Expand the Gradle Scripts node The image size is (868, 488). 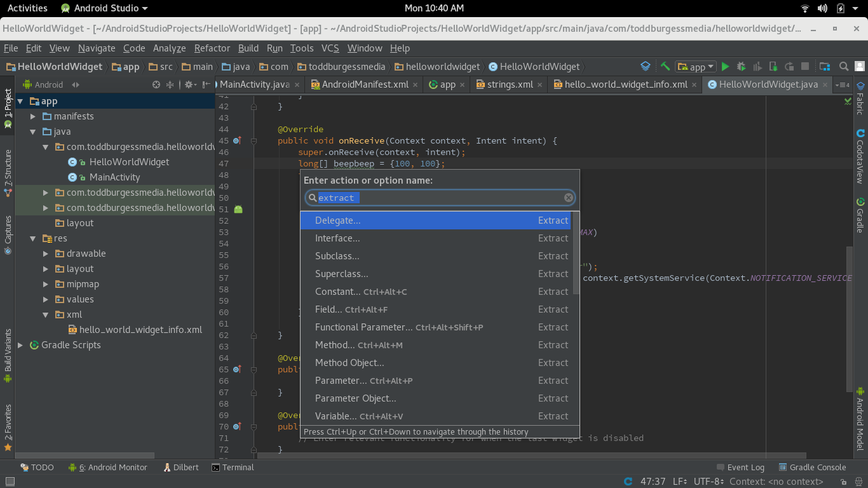(x=20, y=345)
